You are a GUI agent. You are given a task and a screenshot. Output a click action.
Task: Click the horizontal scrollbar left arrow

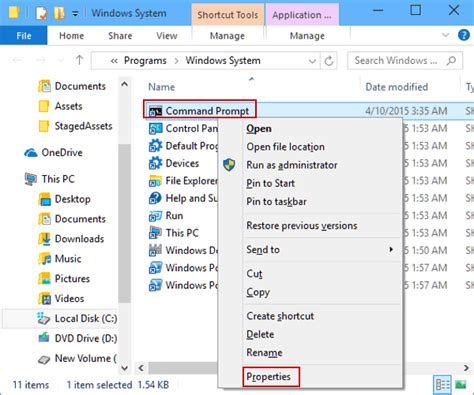141,368
